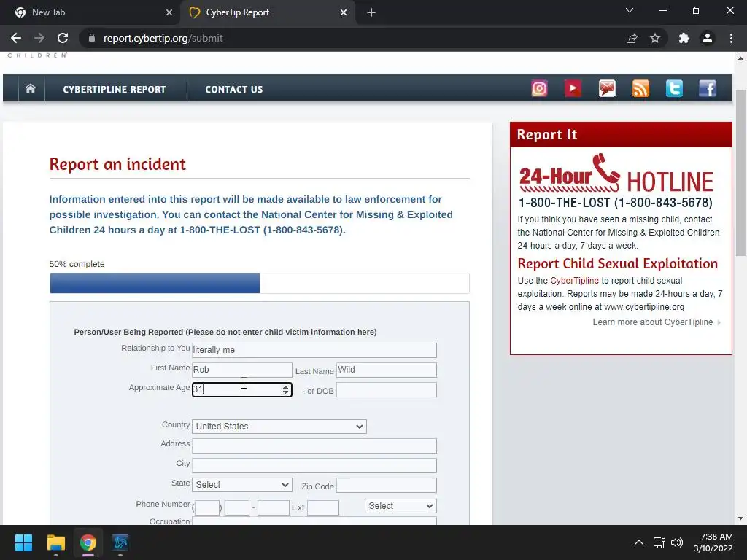Close the New Tab tab
The height and width of the screenshot is (560, 747).
(169, 12)
